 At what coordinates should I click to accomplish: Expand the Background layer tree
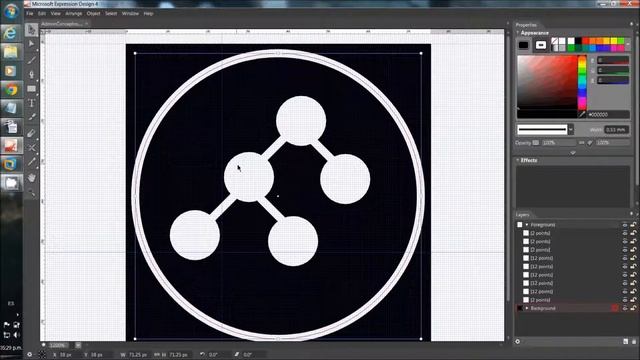527,308
